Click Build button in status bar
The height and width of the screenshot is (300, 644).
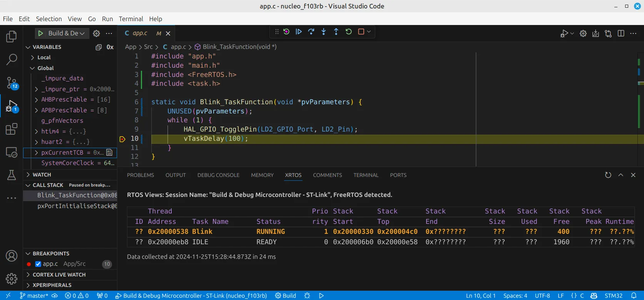pyautogui.click(x=286, y=295)
